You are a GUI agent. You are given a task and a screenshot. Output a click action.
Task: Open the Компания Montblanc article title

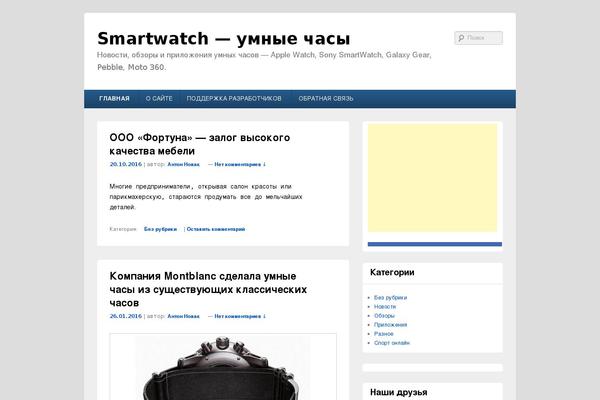208,289
